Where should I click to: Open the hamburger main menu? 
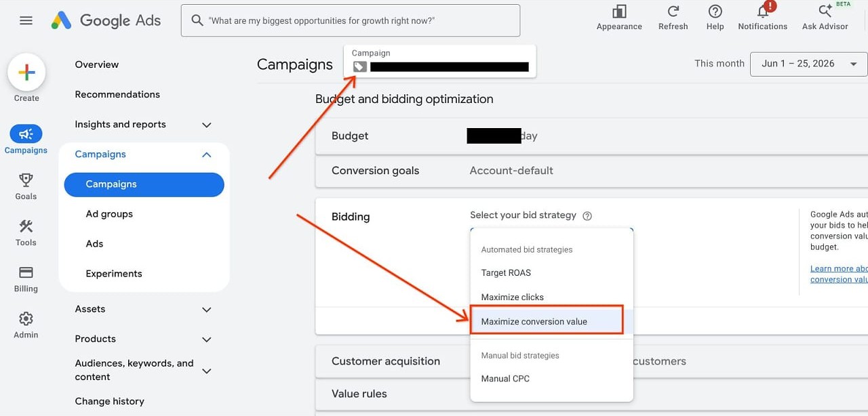tap(26, 20)
